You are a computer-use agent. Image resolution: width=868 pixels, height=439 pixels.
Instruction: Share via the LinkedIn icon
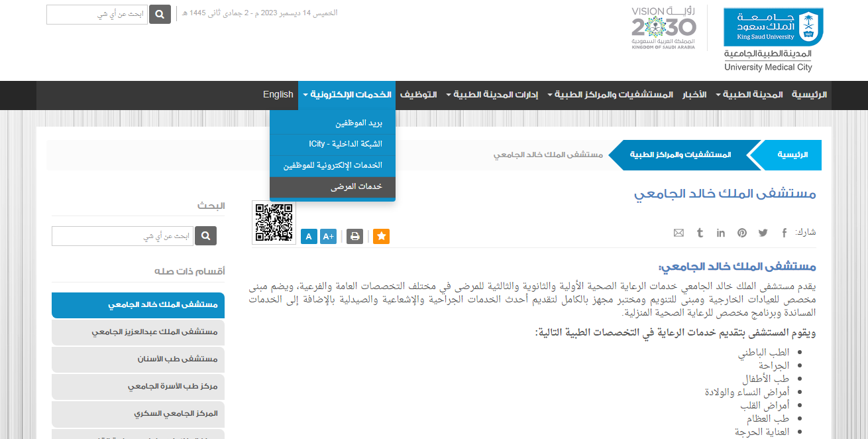click(721, 233)
